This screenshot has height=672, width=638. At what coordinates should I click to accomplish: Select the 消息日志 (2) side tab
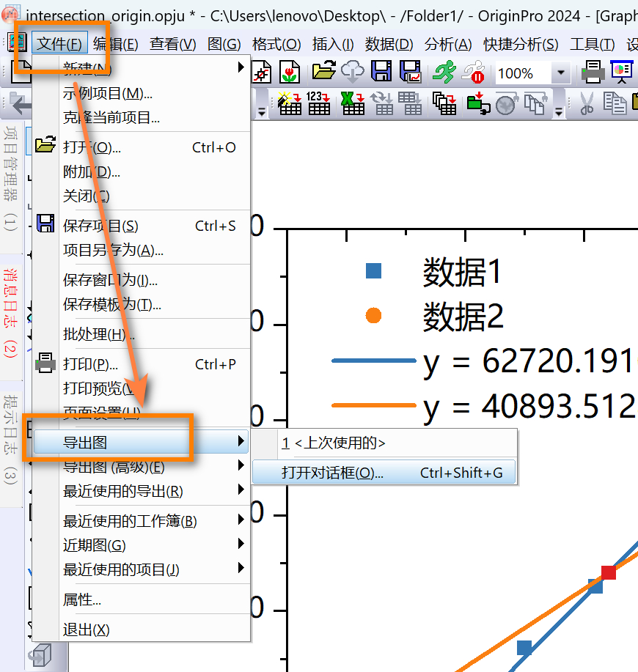[x=10, y=313]
